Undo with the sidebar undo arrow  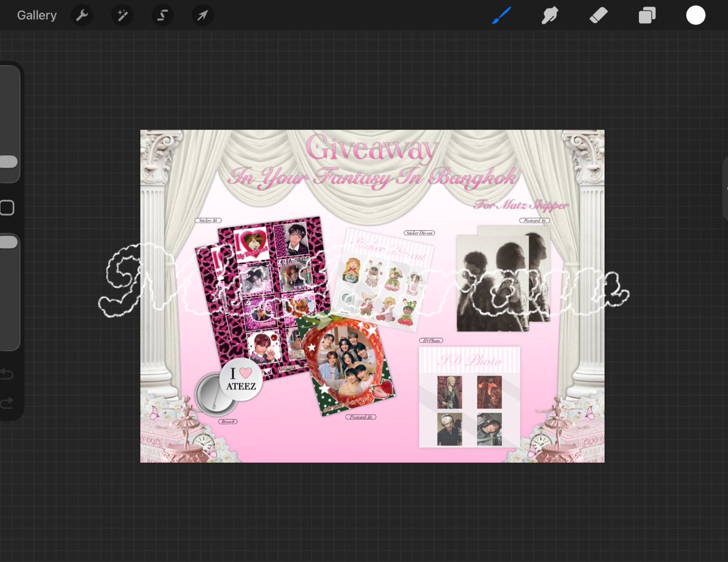point(7,374)
